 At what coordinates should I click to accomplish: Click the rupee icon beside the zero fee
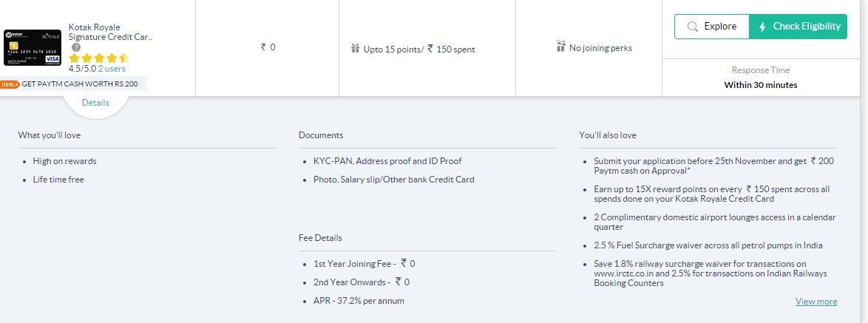click(x=263, y=47)
